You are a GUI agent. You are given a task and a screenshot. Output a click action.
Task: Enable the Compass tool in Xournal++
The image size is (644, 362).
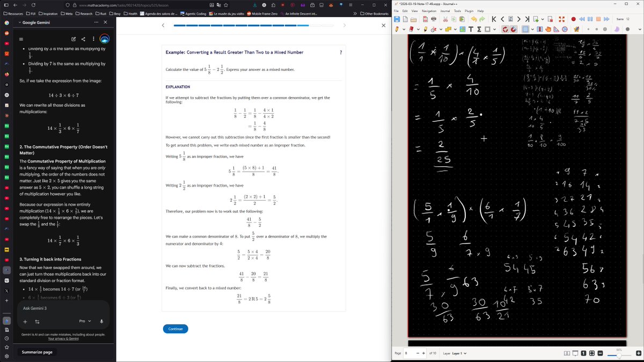pos(565,29)
